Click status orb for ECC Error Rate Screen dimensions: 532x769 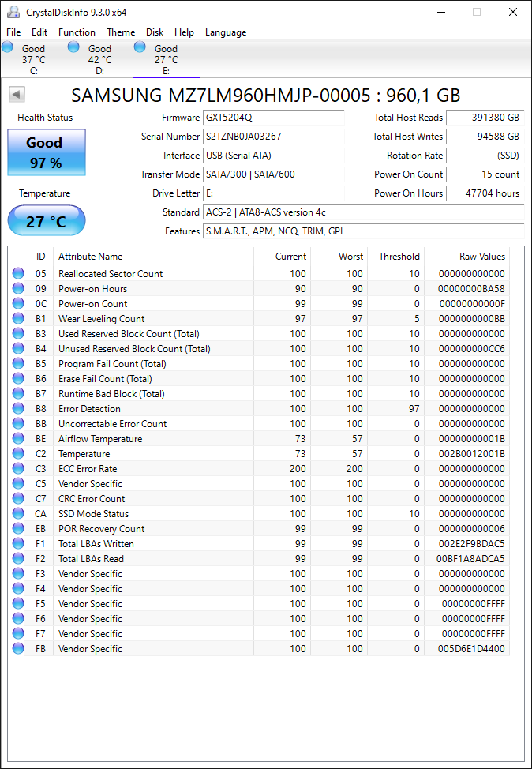tap(18, 468)
